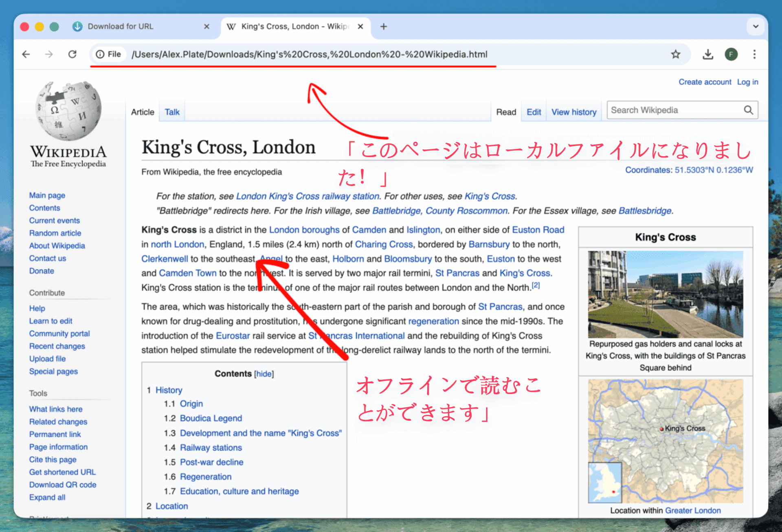
Task: Select the Read tab
Action: coord(506,112)
